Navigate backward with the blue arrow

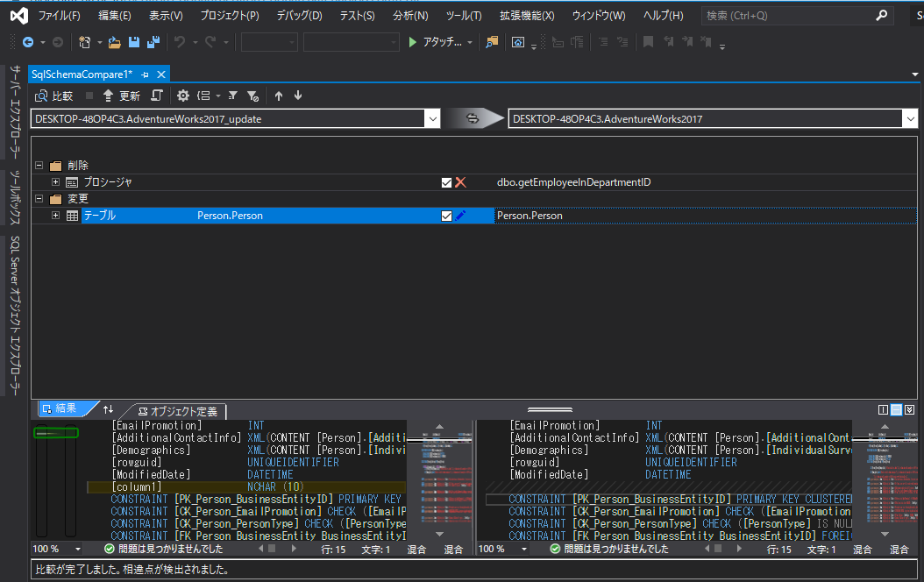tap(27, 42)
